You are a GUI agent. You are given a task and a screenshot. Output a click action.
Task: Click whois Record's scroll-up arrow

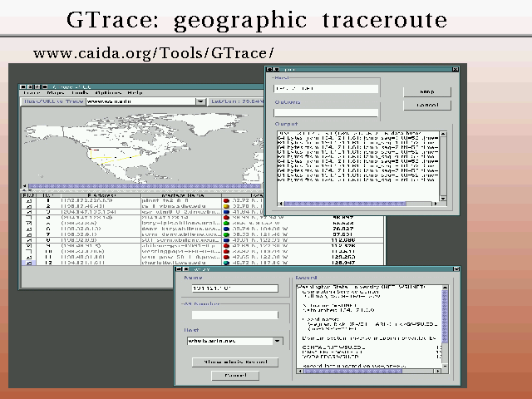(445, 288)
